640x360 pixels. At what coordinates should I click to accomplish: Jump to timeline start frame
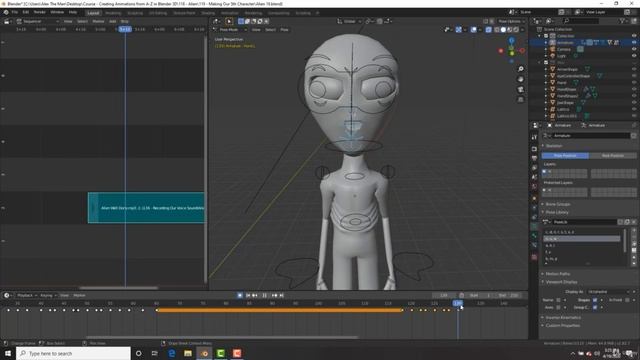[248, 295]
